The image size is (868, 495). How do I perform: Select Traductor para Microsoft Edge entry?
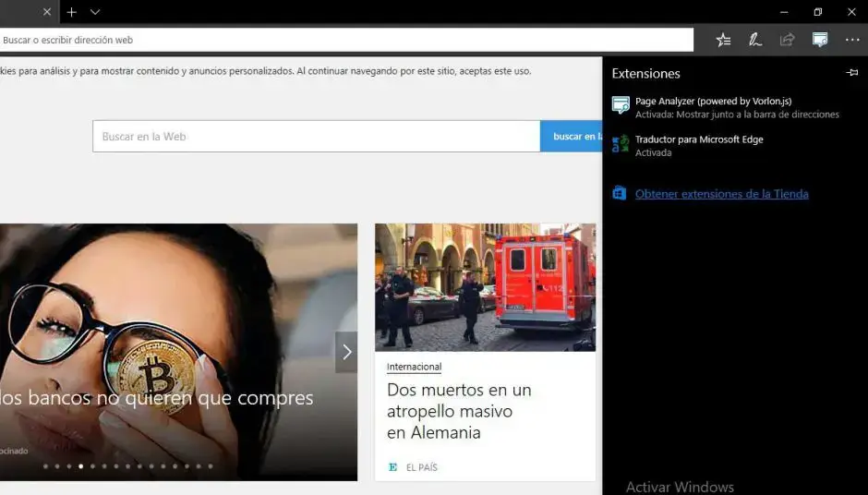click(x=699, y=140)
